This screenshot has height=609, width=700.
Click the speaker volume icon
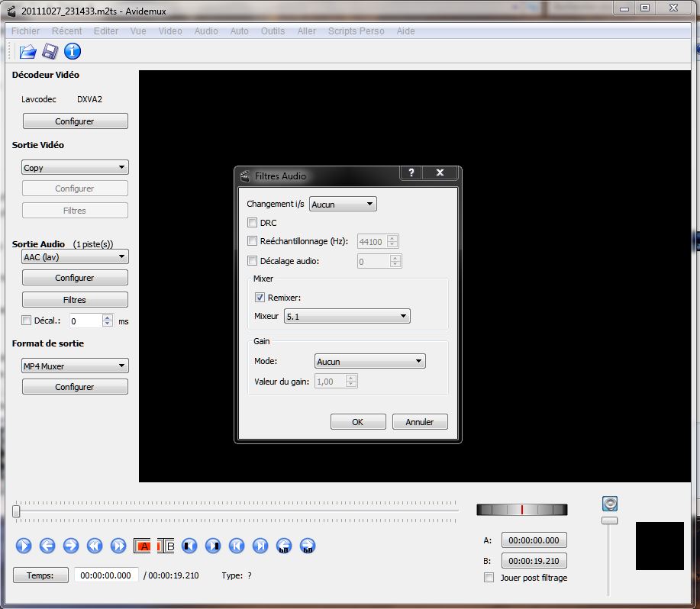pyautogui.click(x=609, y=504)
